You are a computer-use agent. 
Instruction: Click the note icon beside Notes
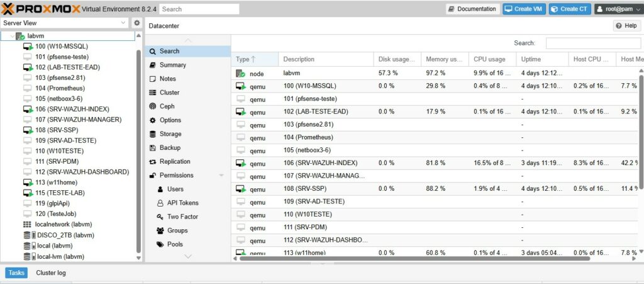click(153, 79)
